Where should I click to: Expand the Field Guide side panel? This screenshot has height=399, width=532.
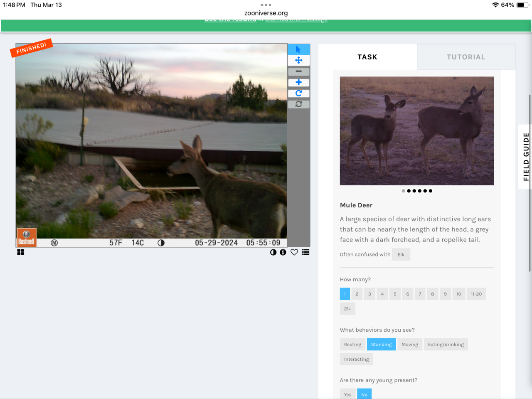point(526,157)
